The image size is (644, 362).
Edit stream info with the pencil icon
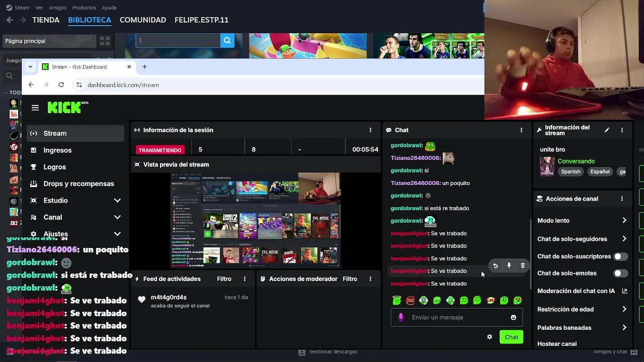(x=607, y=130)
